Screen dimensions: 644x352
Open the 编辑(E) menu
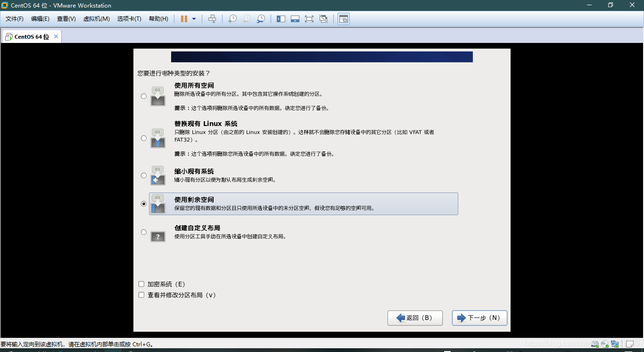(x=40, y=19)
